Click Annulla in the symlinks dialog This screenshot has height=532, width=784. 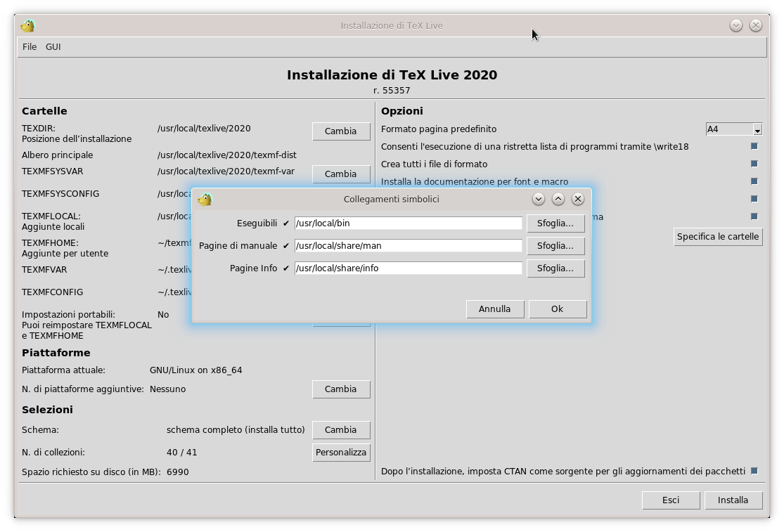tap(495, 309)
